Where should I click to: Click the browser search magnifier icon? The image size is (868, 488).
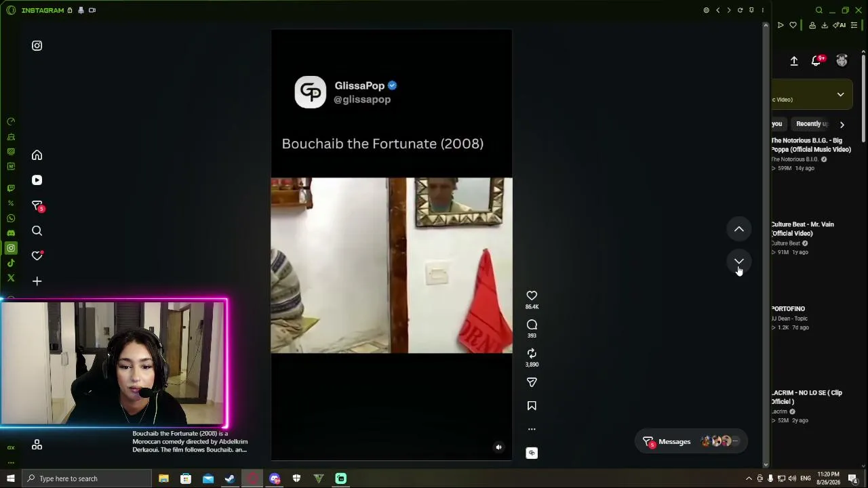click(819, 10)
